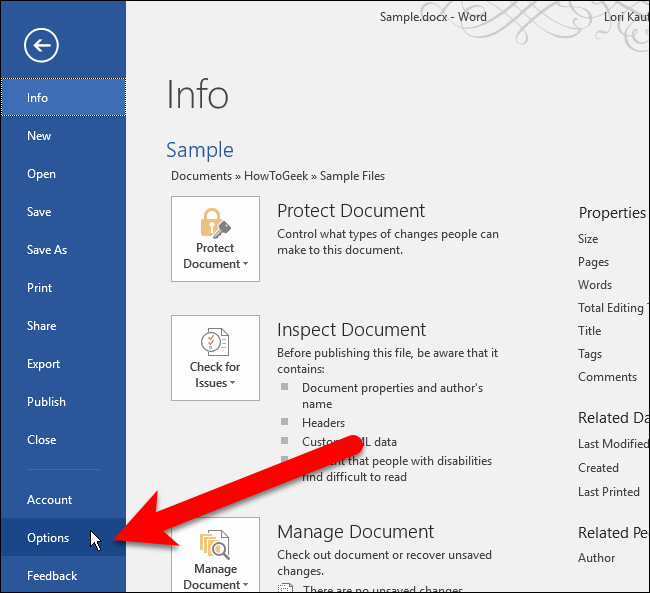The image size is (650, 593).
Task: Click the Pages property label
Action: click(x=593, y=262)
